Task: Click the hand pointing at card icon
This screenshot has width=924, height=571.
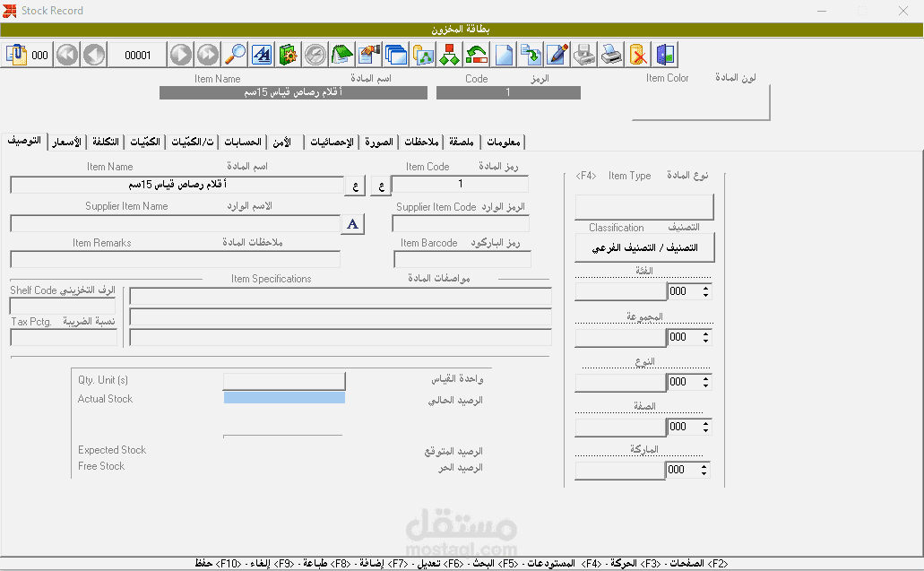Action: click(x=369, y=55)
